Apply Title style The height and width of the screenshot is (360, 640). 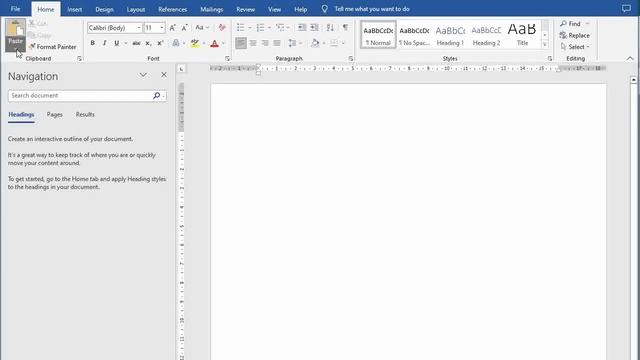[x=522, y=35]
